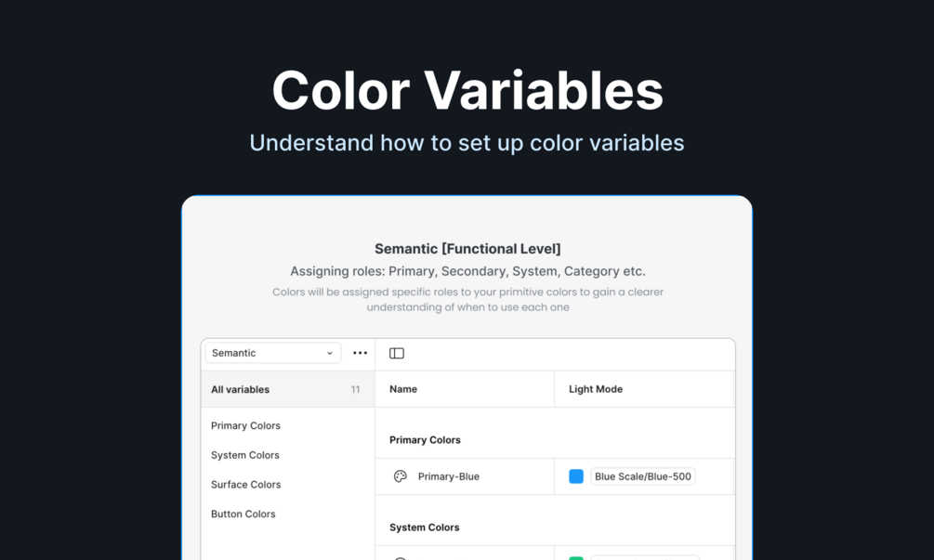Click the Semantic [Functional Level] heading
The height and width of the screenshot is (560, 934).
click(x=467, y=249)
